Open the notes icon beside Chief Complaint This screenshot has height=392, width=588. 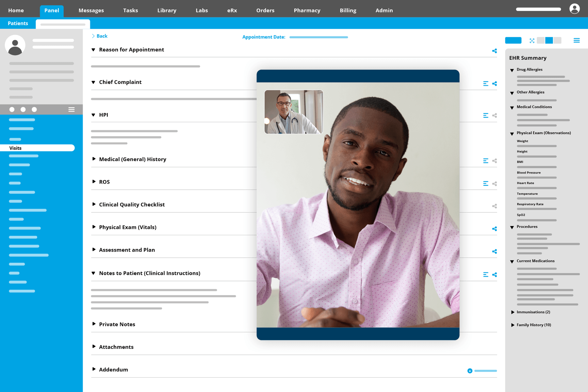[486, 83]
